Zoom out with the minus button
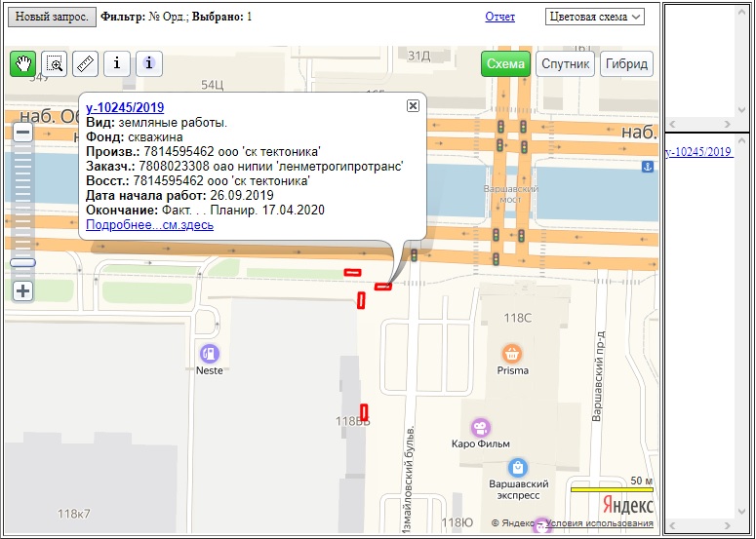756x539 pixels. click(22, 133)
